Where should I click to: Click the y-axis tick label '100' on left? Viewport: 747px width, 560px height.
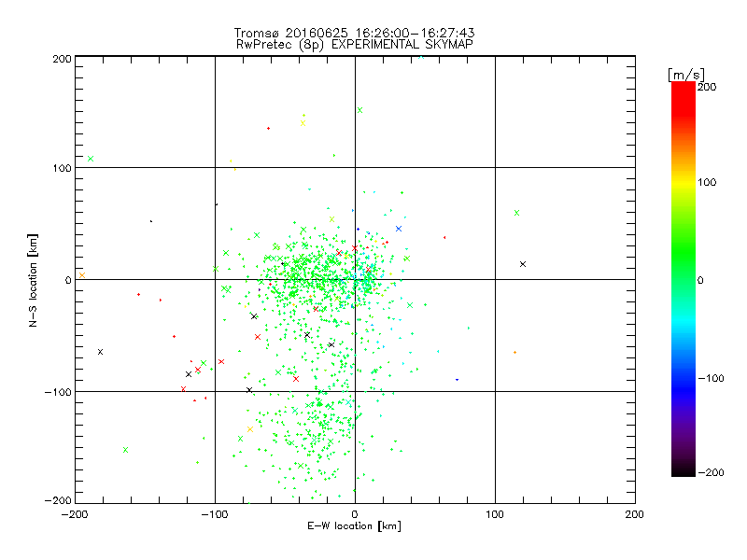62,168
